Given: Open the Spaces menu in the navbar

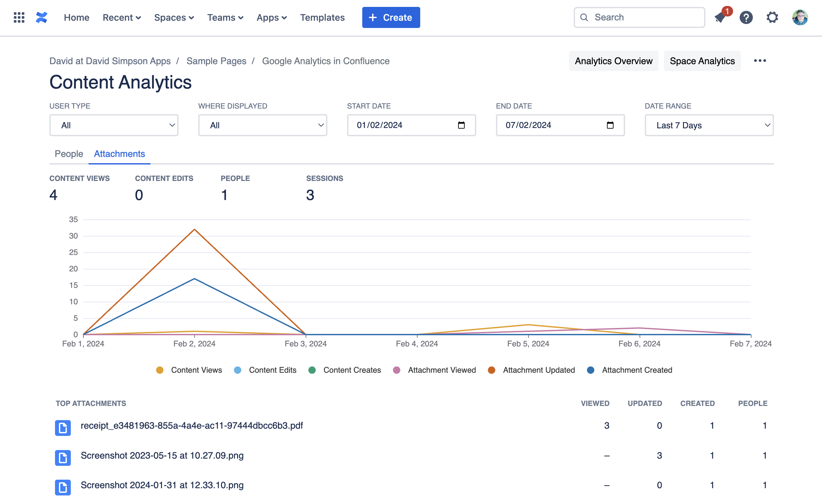Looking at the screenshot, I should (x=174, y=17).
